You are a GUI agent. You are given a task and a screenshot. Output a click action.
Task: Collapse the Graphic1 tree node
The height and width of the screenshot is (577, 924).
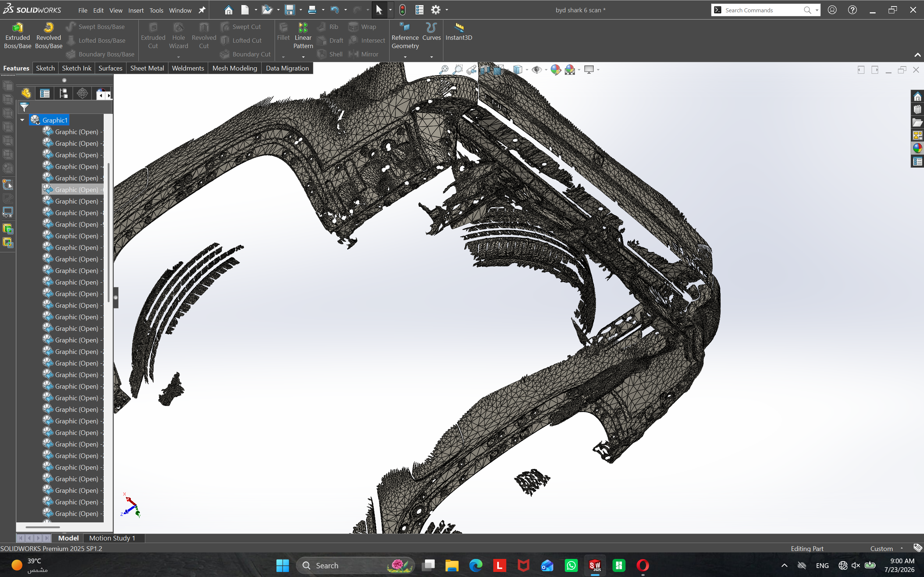coord(22,120)
